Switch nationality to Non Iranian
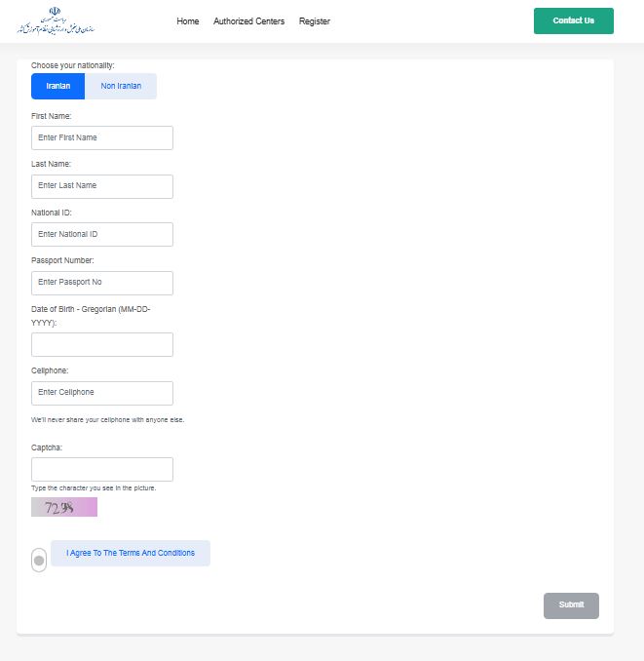The width and height of the screenshot is (644, 661). tap(121, 87)
